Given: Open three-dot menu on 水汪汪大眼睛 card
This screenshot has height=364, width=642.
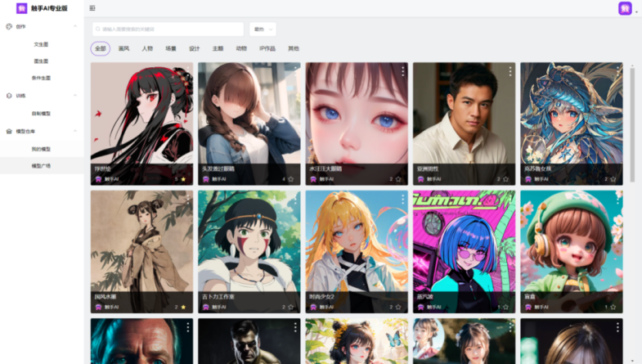Looking at the screenshot, I should 402,72.
